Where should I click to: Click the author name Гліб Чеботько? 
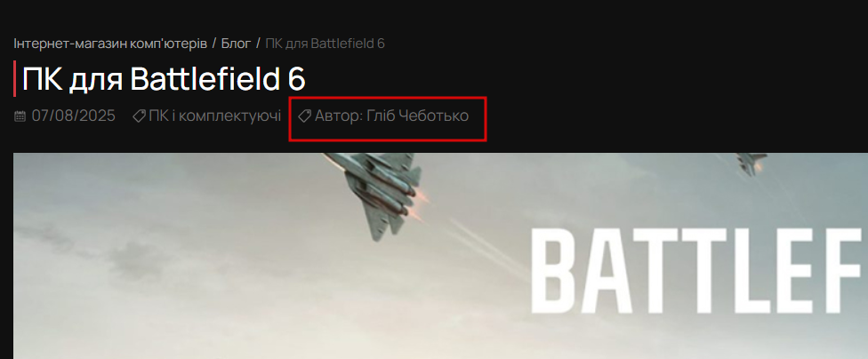pos(417,116)
